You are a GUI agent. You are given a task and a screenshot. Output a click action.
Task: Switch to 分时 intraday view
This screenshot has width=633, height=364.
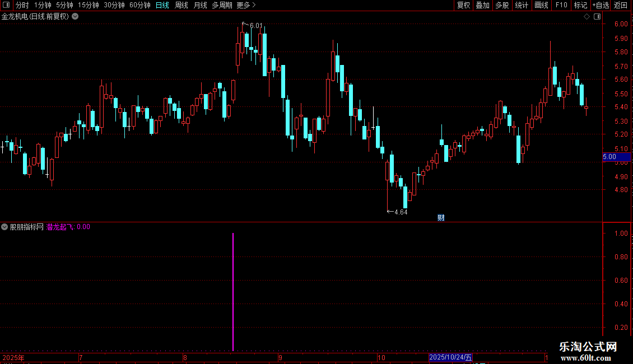coord(22,5)
